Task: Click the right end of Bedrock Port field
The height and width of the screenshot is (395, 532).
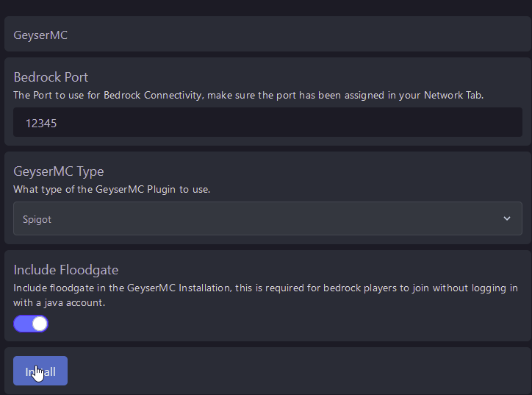Action: [500, 123]
